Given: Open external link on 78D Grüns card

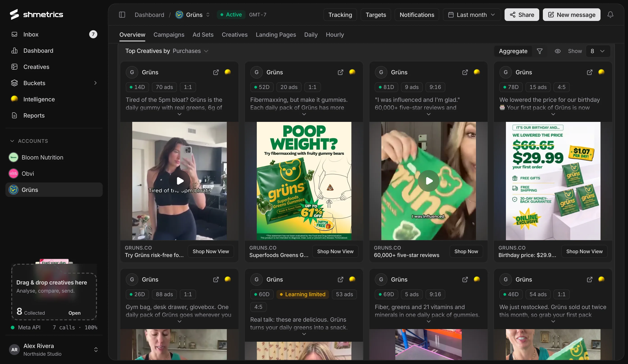Looking at the screenshot, I should (590, 72).
